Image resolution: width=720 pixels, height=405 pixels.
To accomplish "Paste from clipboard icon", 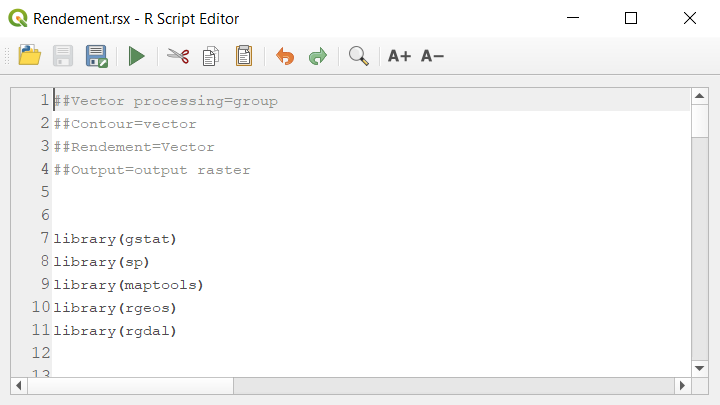I will pyautogui.click(x=244, y=56).
